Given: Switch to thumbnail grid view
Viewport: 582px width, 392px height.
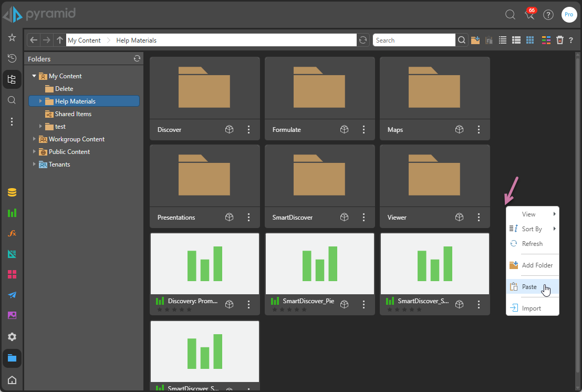Looking at the screenshot, I should 530,40.
